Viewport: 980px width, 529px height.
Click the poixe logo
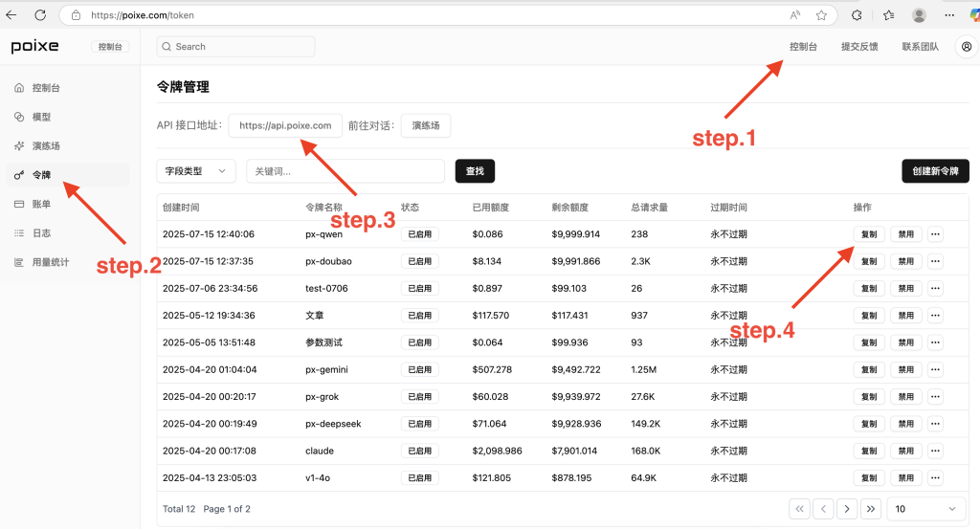35,47
